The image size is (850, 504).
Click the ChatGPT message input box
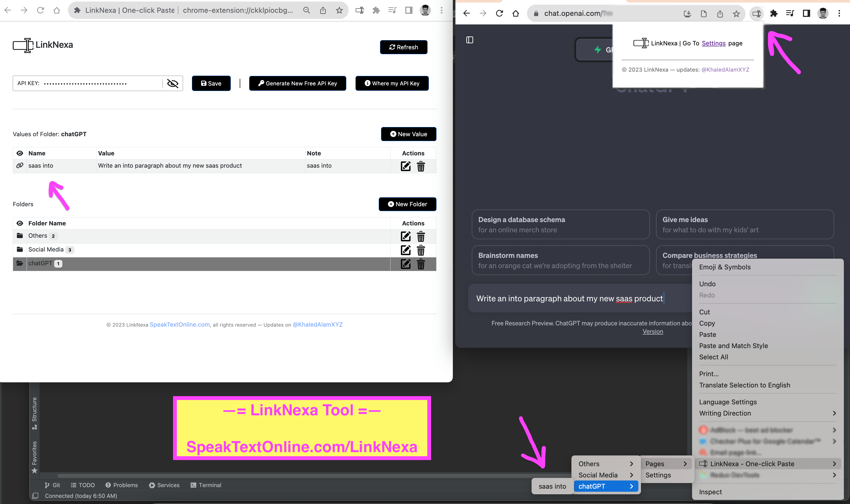click(581, 299)
